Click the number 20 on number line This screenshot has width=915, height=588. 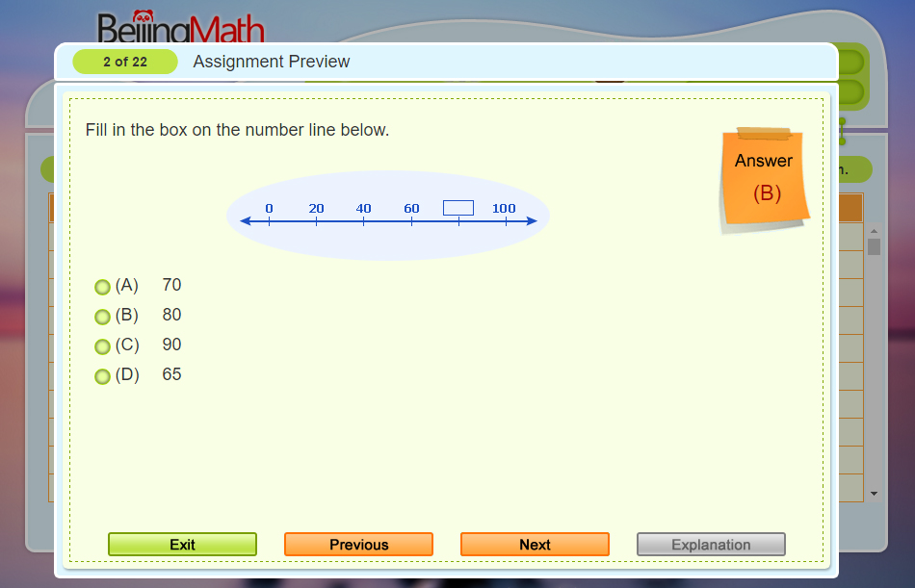tap(316, 208)
